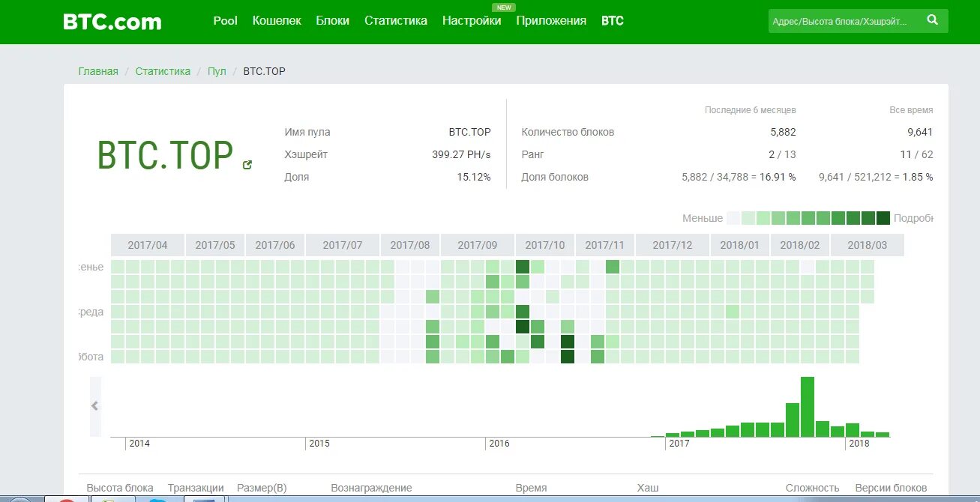Open the Pool menu item

[226, 21]
